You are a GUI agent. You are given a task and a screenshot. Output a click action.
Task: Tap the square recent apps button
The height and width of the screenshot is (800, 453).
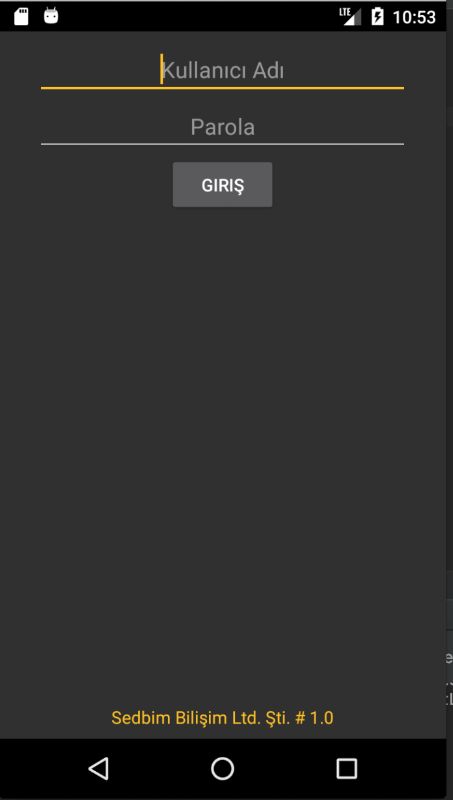pos(346,768)
